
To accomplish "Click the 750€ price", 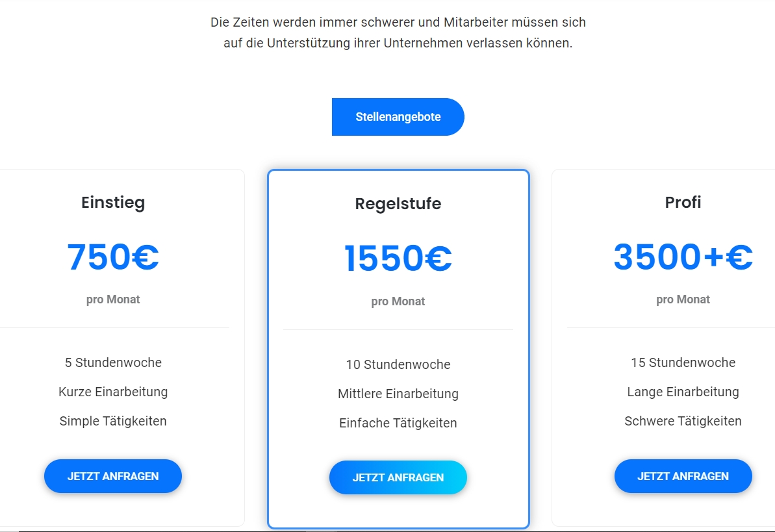I will point(113,257).
